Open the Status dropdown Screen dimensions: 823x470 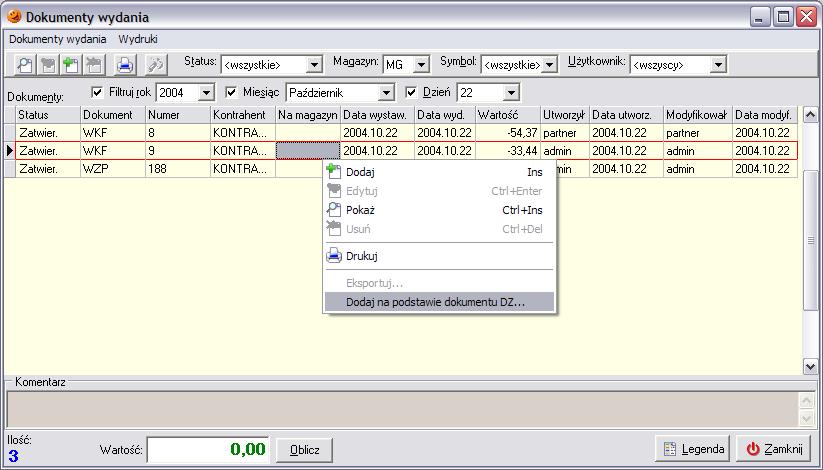pyautogui.click(x=314, y=65)
